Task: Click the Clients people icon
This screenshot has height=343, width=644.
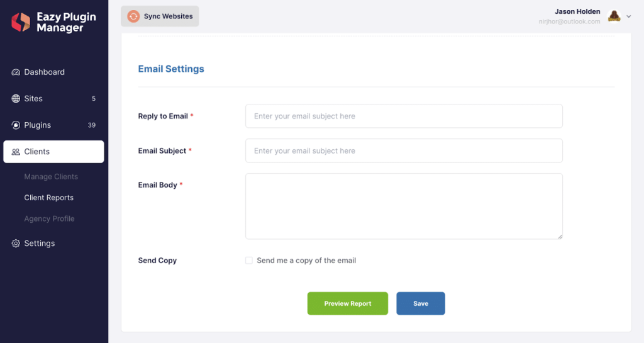Action: point(16,152)
